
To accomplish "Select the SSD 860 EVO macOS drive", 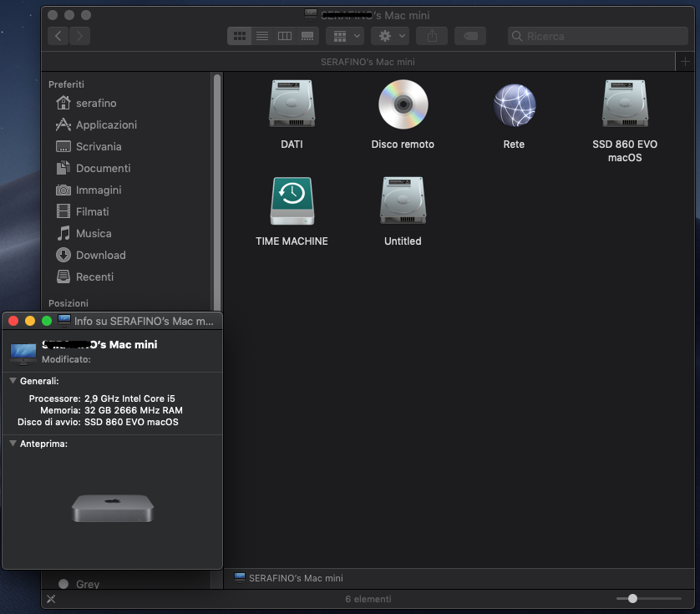I will coord(625,104).
